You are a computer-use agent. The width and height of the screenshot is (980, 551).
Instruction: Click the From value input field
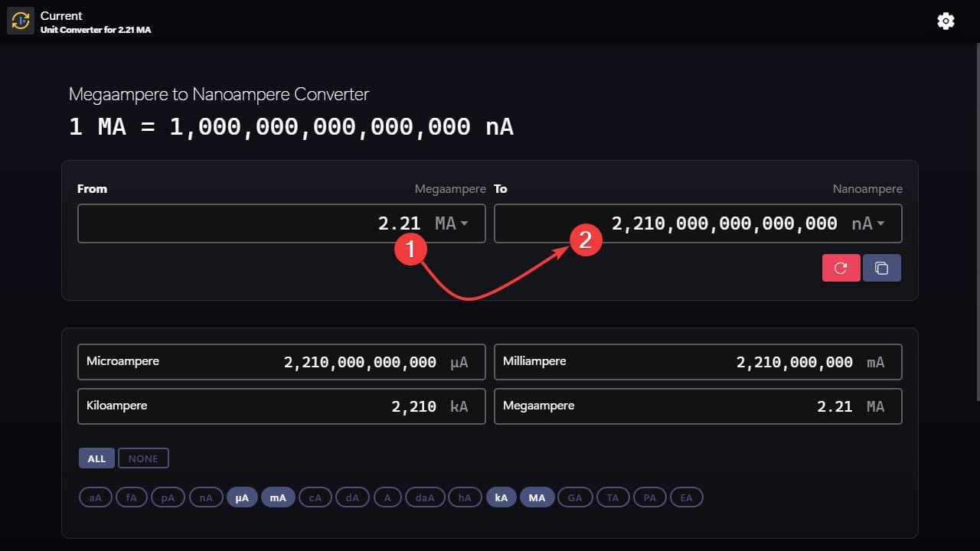268,223
